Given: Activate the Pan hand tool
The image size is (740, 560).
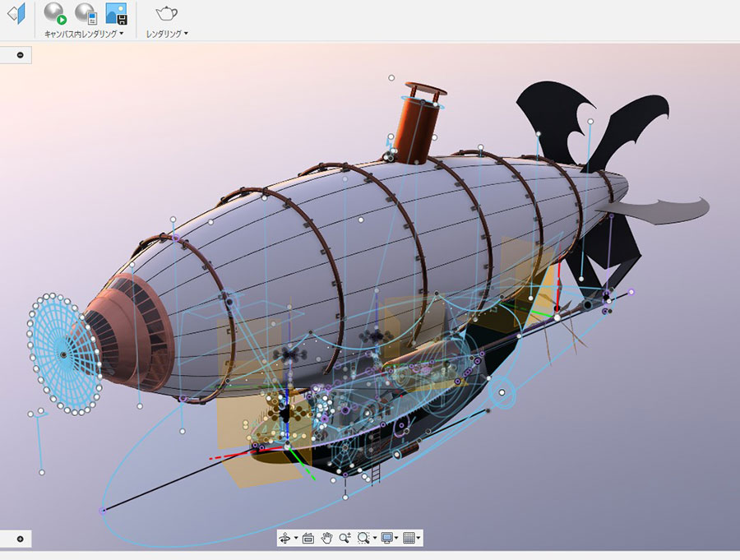Looking at the screenshot, I should click(326, 538).
